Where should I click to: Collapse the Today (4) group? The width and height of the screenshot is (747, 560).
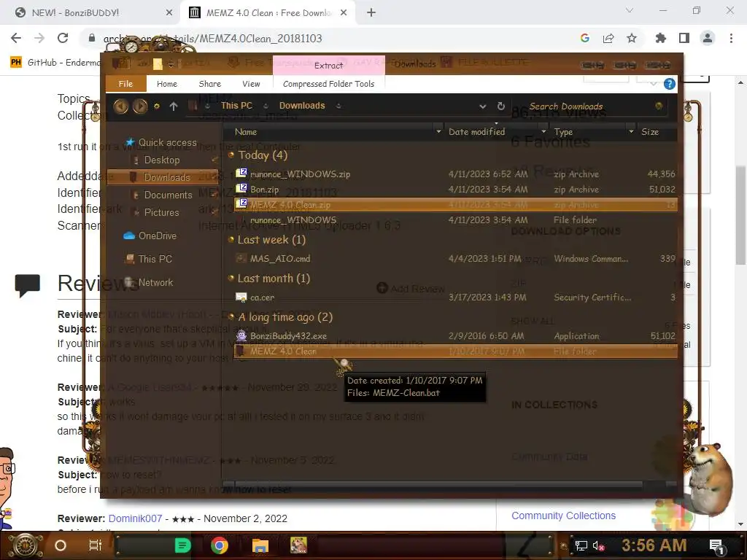point(231,155)
